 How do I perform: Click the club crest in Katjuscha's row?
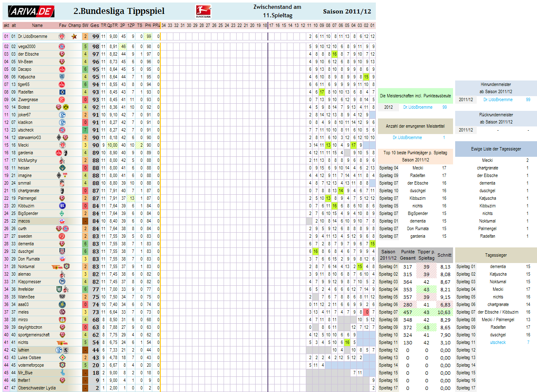pyautogui.click(x=62, y=77)
